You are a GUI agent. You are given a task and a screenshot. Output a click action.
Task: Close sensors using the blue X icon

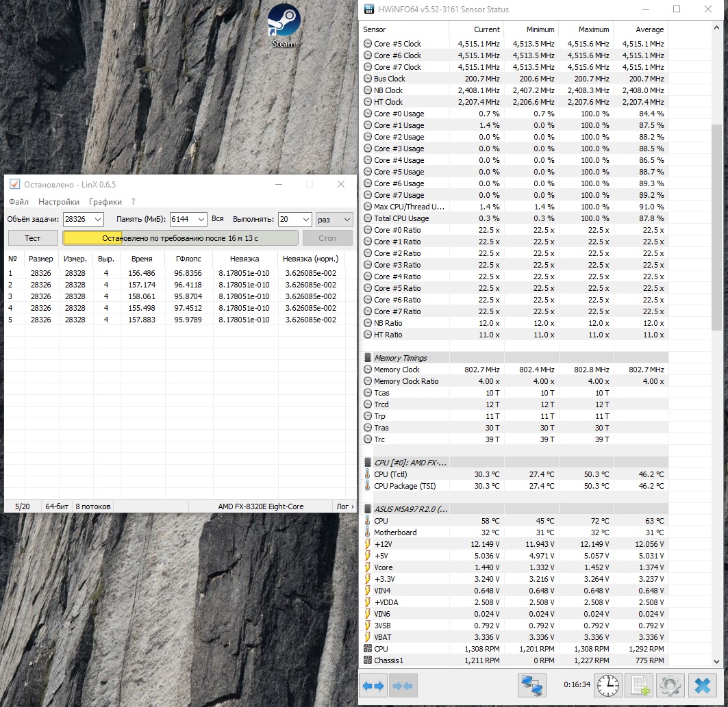pos(702,685)
